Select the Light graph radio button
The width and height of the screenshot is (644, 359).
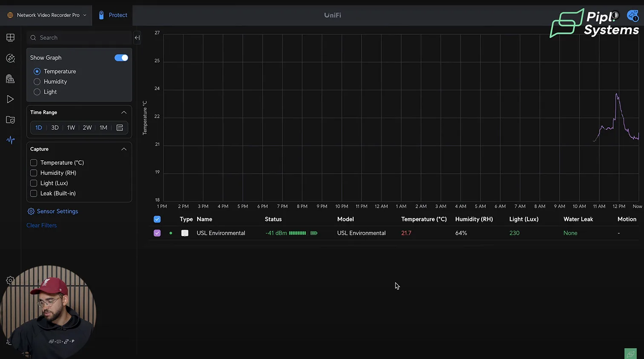[x=37, y=92]
